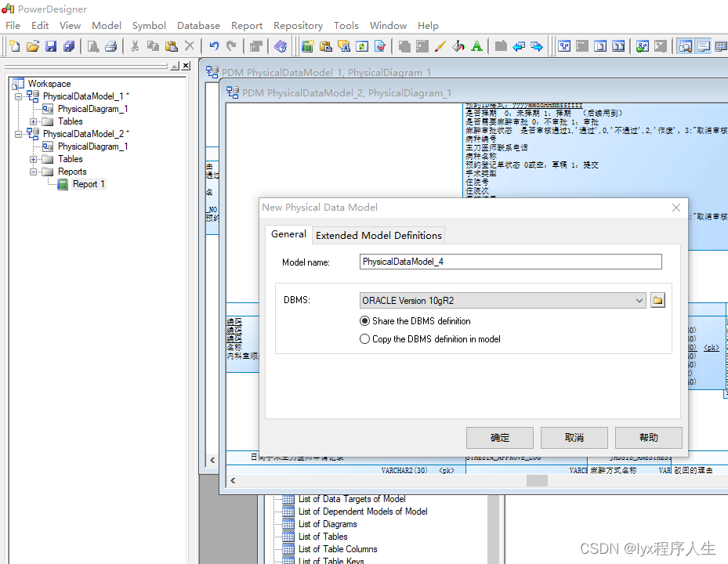This screenshot has width=728, height=564.
Task: Click PhysicalDataModel_1 window scroll-left arrow
Action: point(212,460)
